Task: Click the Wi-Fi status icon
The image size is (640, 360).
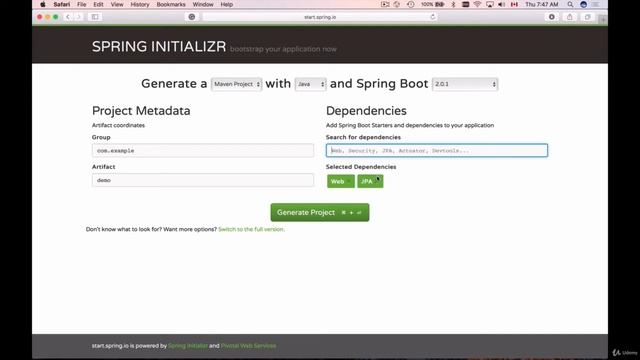Action: 477,4
